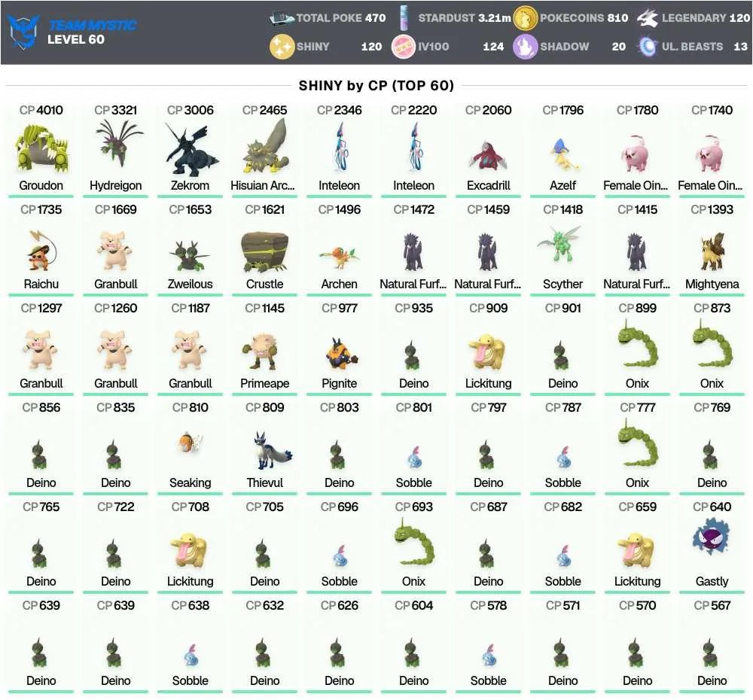Select the red Excadrill sprite
The image size is (753, 700).
point(489,157)
